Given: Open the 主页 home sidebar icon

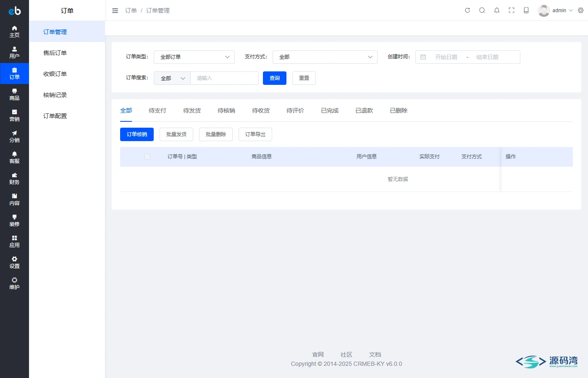Looking at the screenshot, I should tap(14, 31).
